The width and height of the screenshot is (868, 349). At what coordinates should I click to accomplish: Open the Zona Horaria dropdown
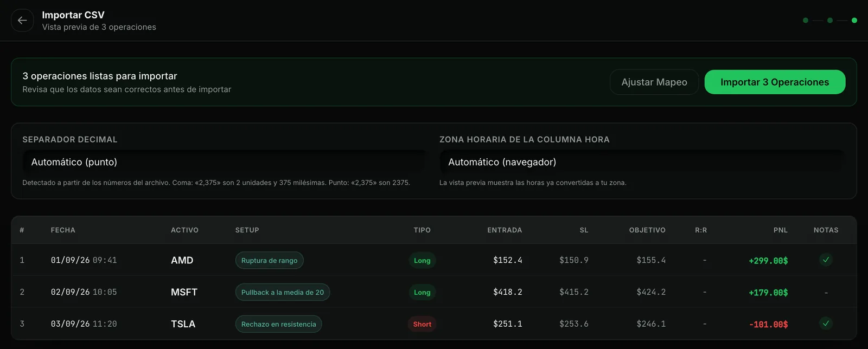point(642,162)
